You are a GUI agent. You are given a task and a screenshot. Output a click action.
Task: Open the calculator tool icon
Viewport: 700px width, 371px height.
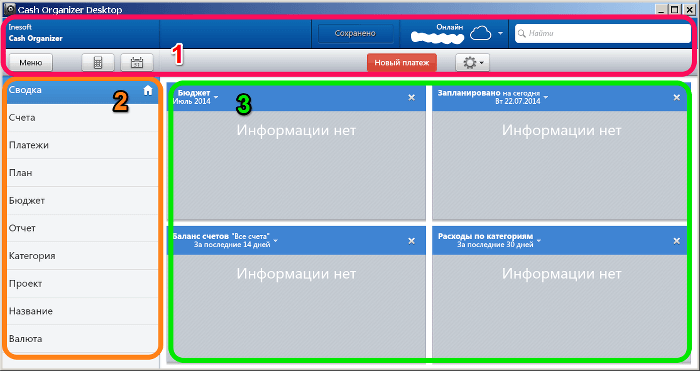click(98, 63)
